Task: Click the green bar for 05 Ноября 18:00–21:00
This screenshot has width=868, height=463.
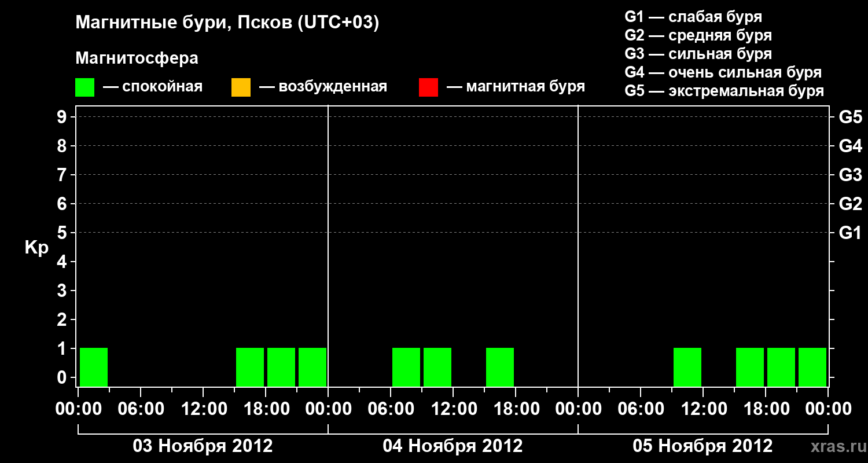Action: (781, 367)
